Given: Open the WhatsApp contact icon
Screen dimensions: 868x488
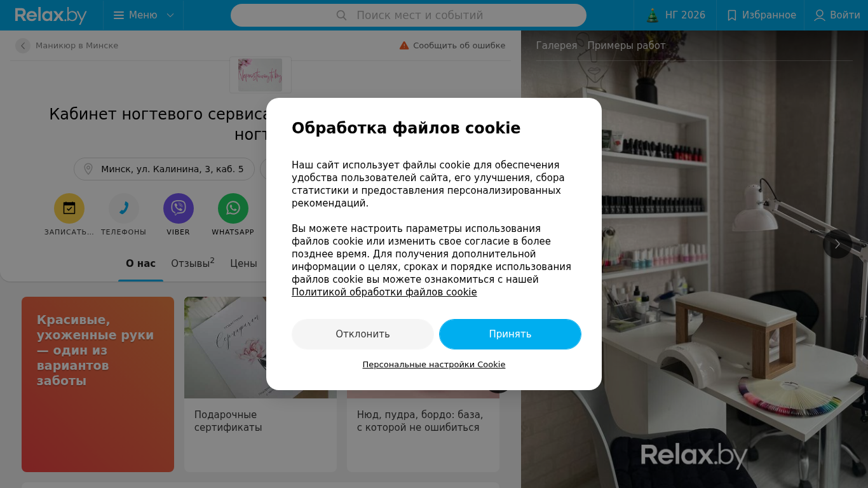Looking at the screenshot, I should point(233,208).
